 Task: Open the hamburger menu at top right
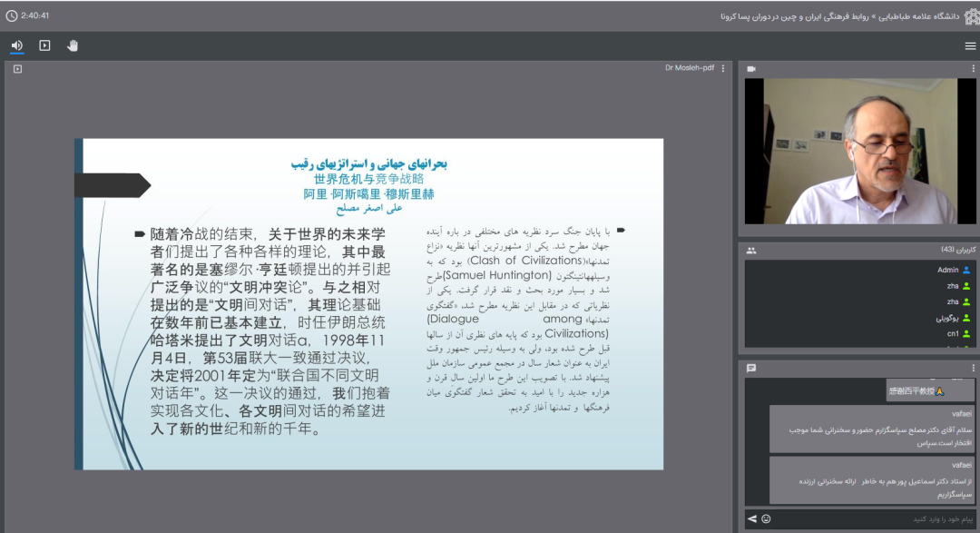[970, 45]
